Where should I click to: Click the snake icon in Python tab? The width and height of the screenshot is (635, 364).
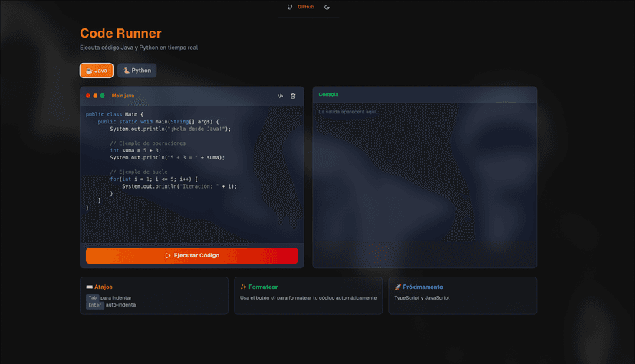tap(127, 71)
